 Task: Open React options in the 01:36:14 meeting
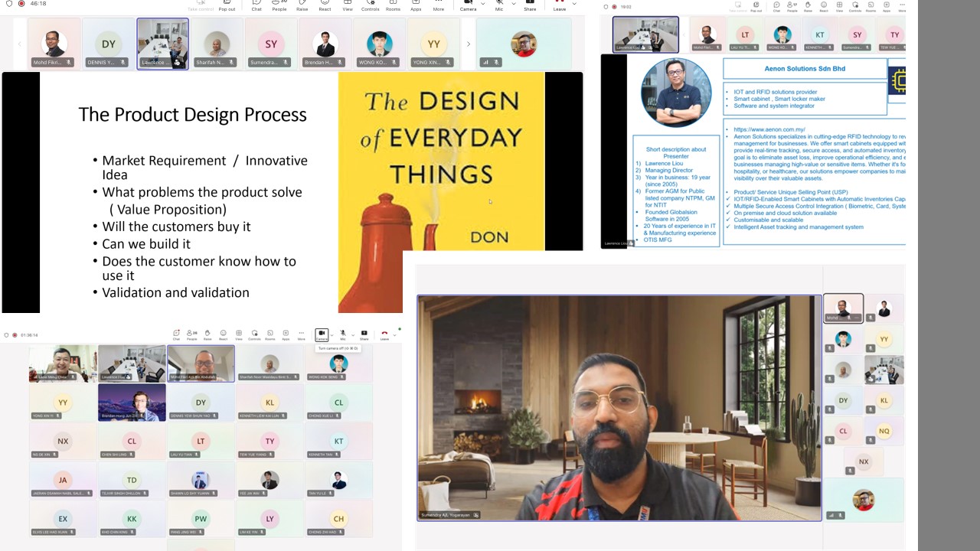coord(223,334)
